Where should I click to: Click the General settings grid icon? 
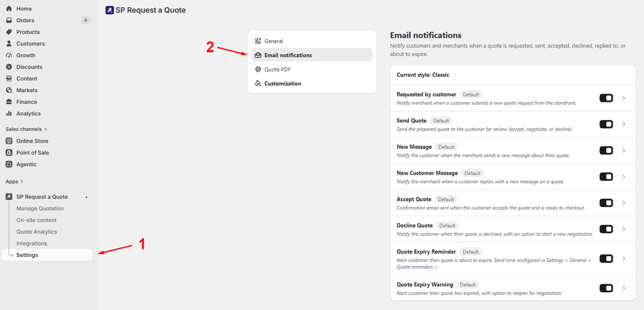click(x=258, y=41)
